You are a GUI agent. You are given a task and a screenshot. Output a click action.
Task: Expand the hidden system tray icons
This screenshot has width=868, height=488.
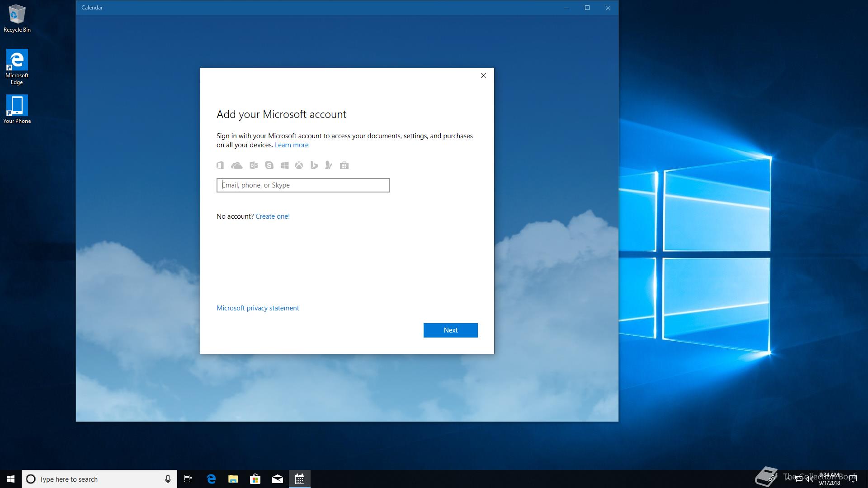click(788, 479)
